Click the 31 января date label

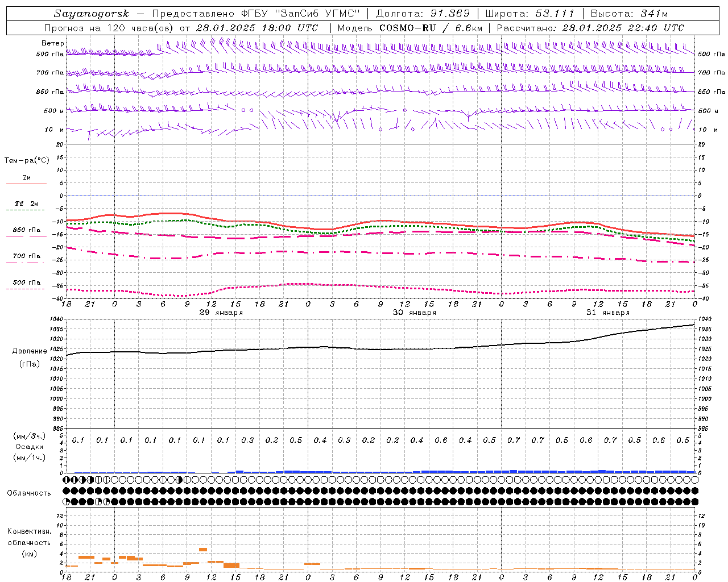coord(608,313)
